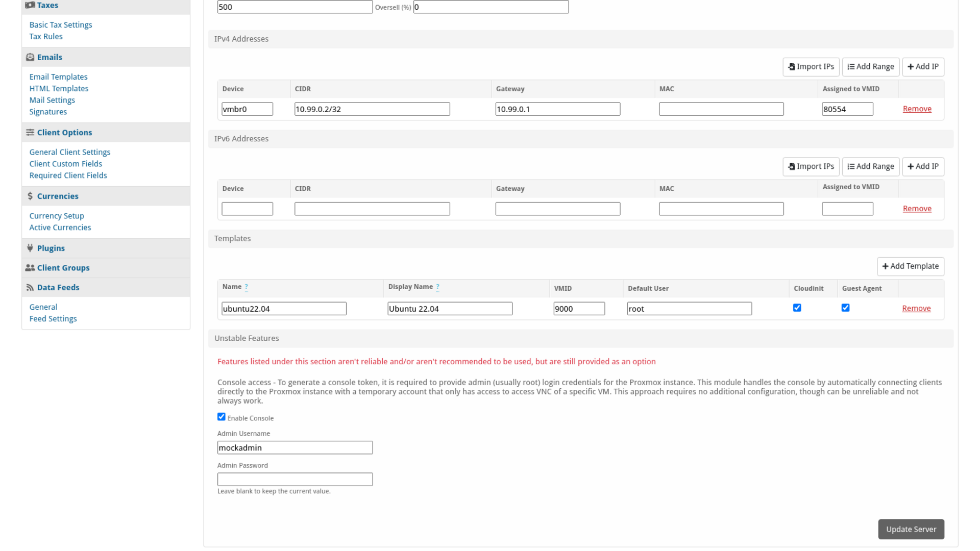The height and width of the screenshot is (551, 980).
Task: Collapse the Data Feeds section header
Action: [x=106, y=287]
